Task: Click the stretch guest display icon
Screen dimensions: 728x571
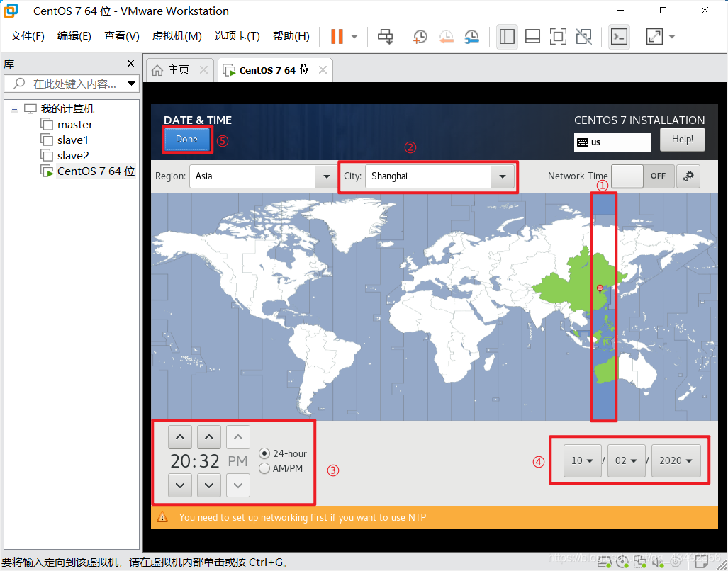Action: [x=654, y=37]
